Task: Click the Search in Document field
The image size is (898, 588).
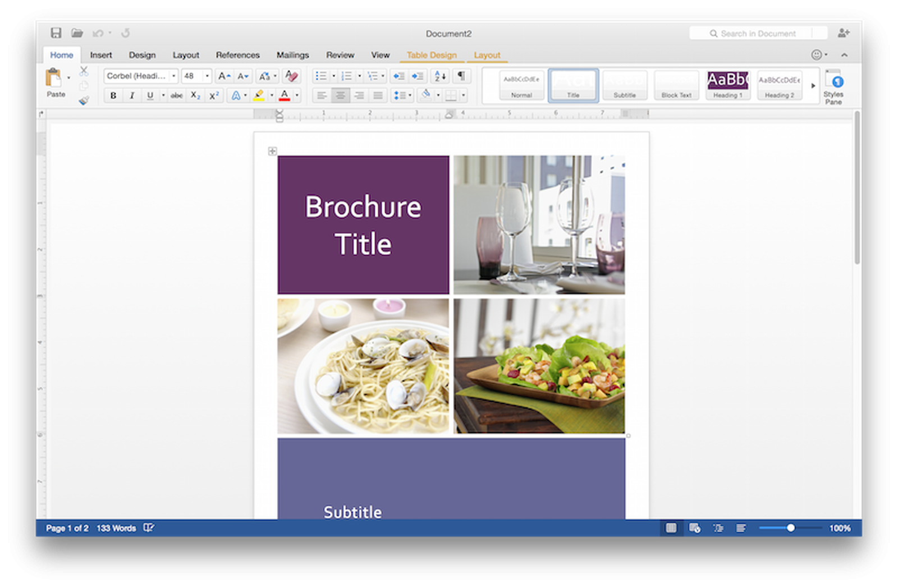Action: pyautogui.click(x=758, y=34)
